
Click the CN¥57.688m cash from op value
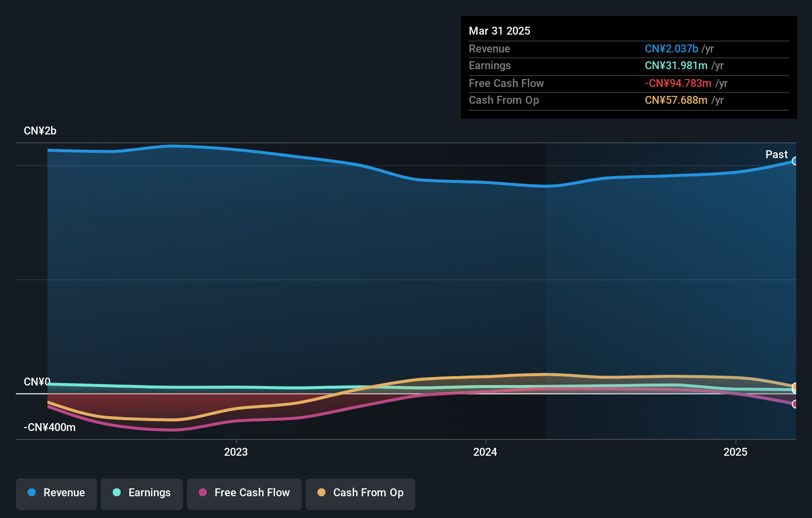pos(676,100)
